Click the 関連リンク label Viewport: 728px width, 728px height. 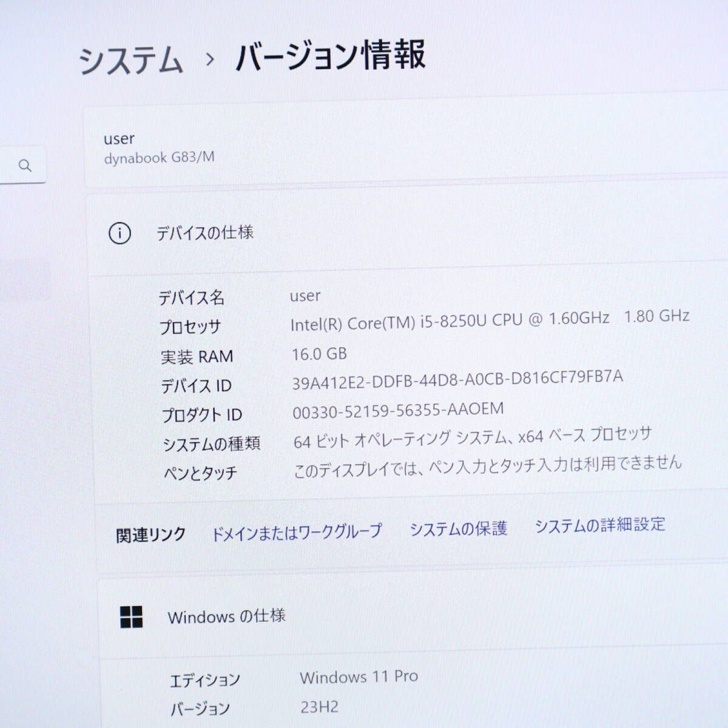click(x=151, y=535)
